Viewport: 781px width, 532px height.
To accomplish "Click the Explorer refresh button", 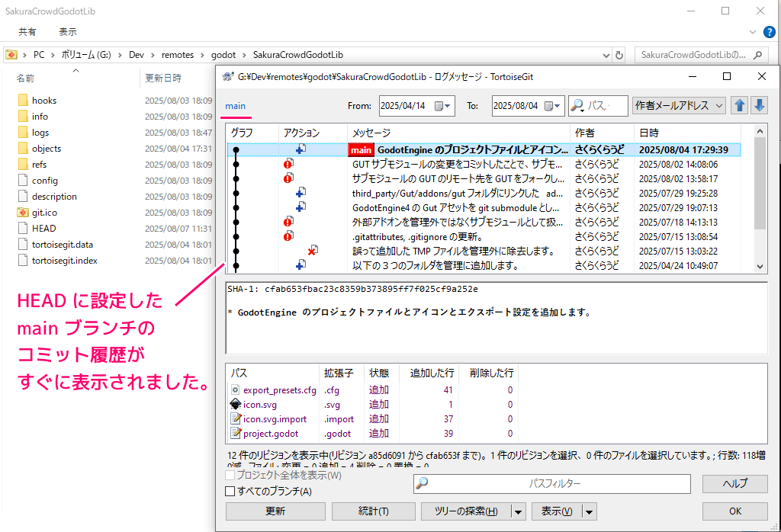I will (619, 55).
